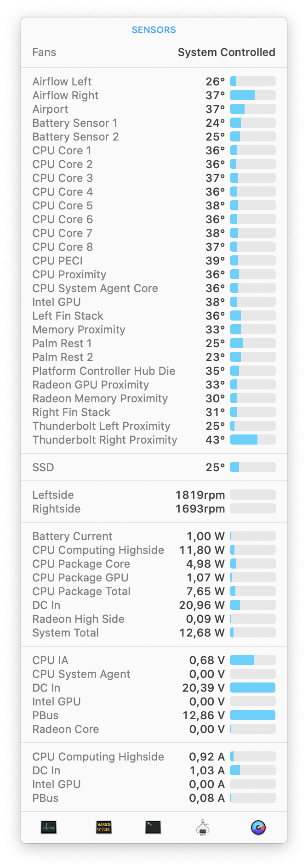
Task: Click the SSD temperature row
Action: (43, 468)
